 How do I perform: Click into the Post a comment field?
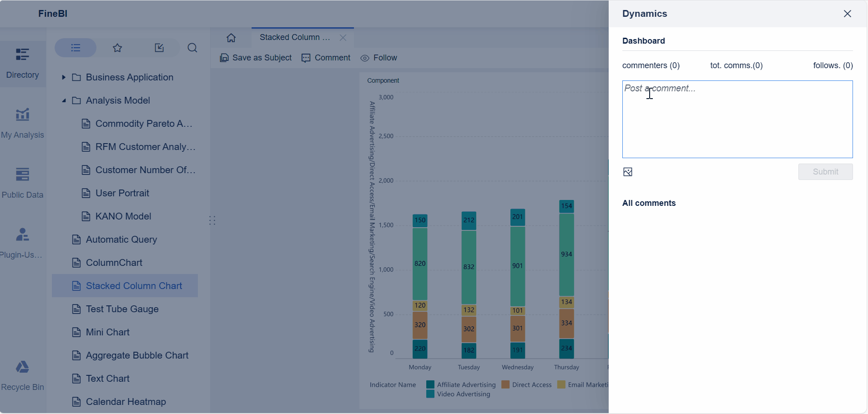coord(737,120)
